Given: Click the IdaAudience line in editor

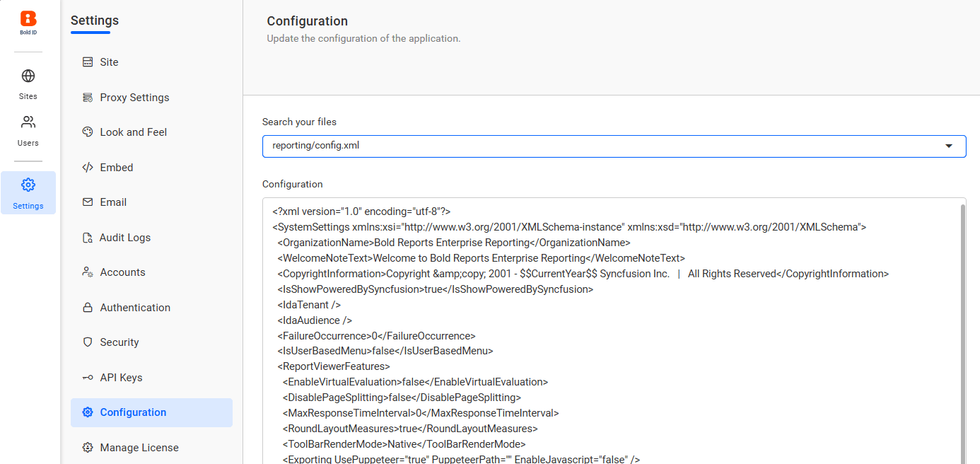Looking at the screenshot, I should [315, 320].
